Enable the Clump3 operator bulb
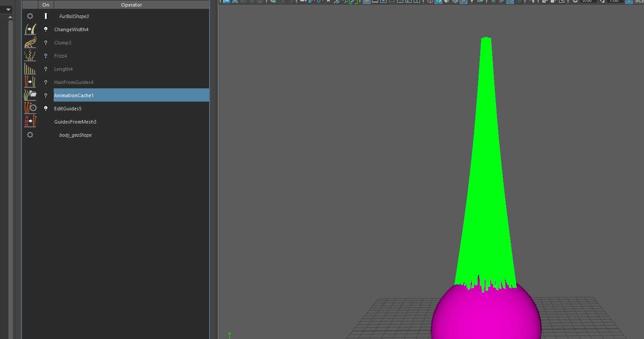644x339 pixels. [x=46, y=43]
